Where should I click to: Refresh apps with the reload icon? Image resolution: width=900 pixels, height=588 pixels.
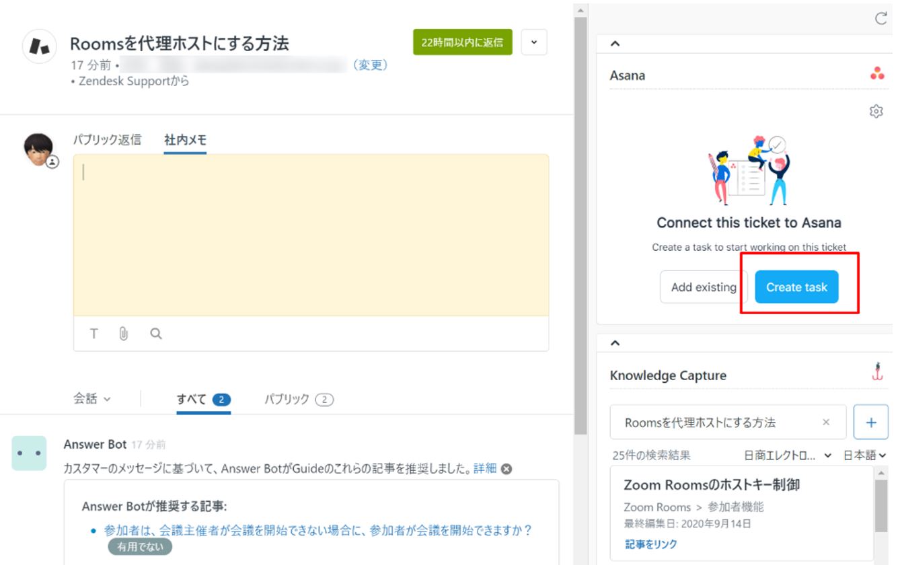pos(880,19)
